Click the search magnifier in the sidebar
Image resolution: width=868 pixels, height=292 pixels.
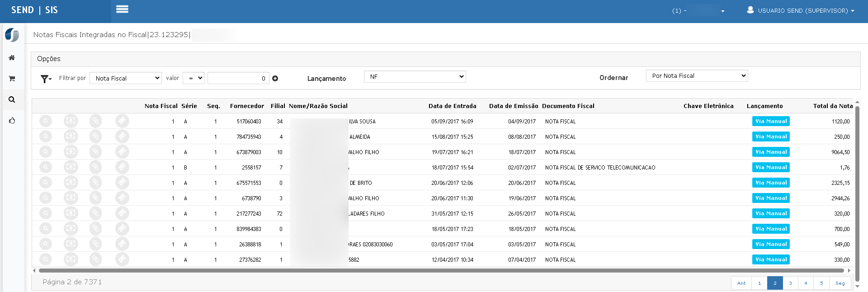(x=12, y=99)
